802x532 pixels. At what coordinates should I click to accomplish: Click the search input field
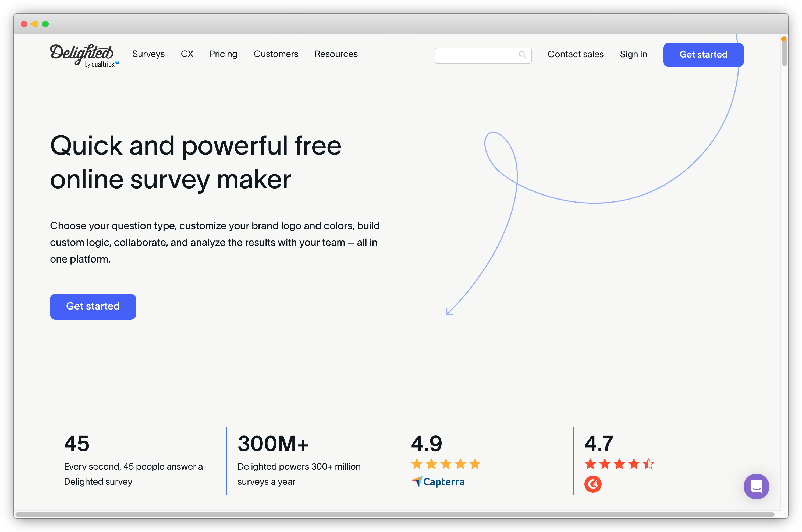481,54
